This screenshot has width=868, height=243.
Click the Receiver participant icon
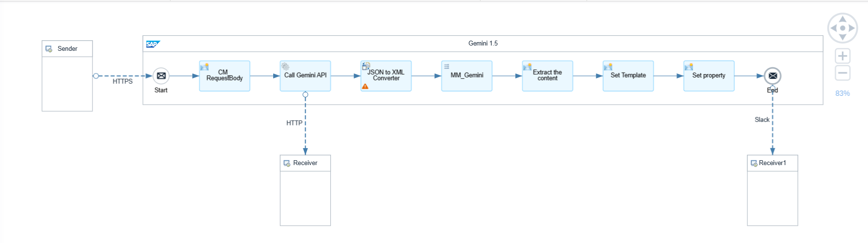(287, 163)
